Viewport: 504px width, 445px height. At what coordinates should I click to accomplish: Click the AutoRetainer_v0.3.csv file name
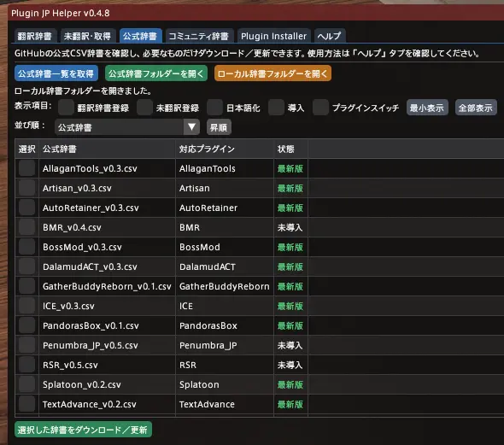[91, 208]
